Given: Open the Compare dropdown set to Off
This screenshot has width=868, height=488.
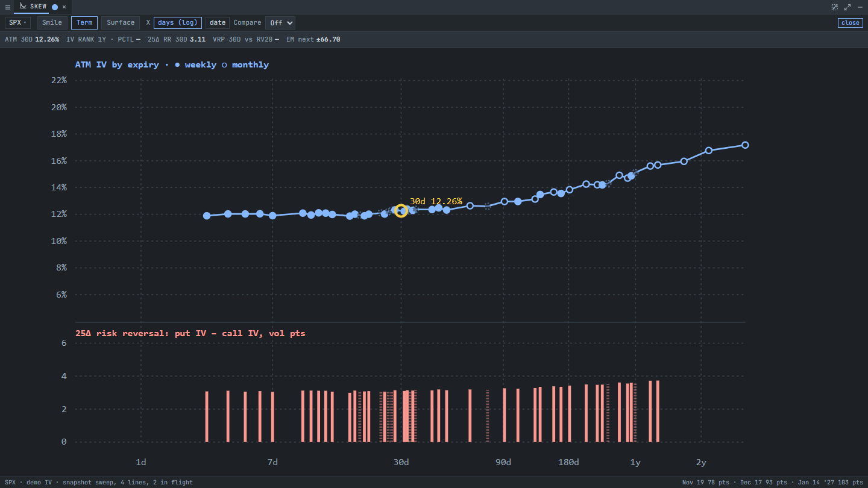Looking at the screenshot, I should coord(280,23).
